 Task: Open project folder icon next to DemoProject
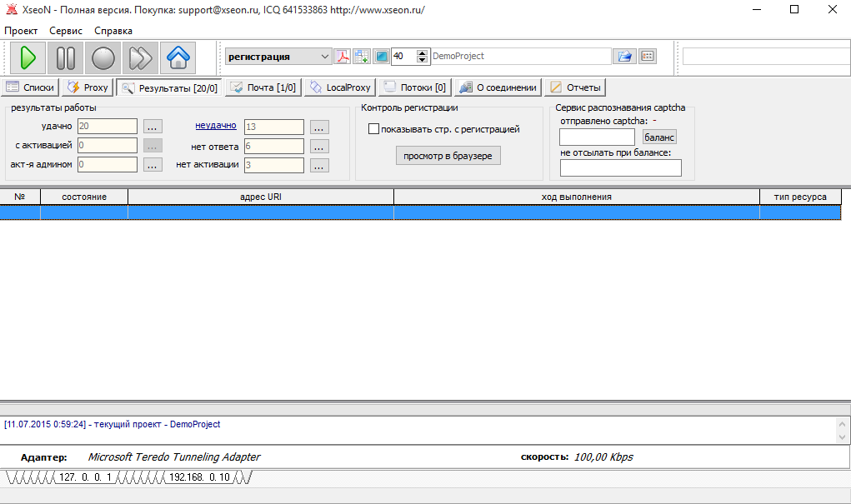click(x=623, y=57)
